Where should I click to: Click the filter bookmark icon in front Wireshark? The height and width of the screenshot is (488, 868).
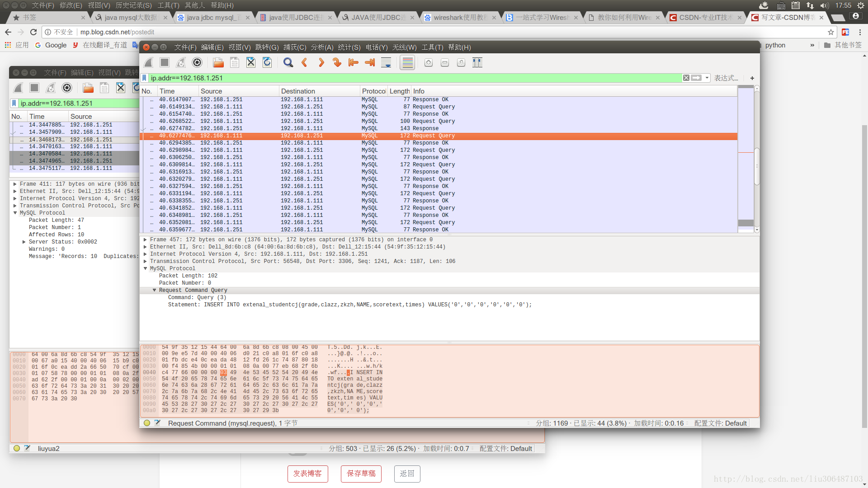(144, 78)
